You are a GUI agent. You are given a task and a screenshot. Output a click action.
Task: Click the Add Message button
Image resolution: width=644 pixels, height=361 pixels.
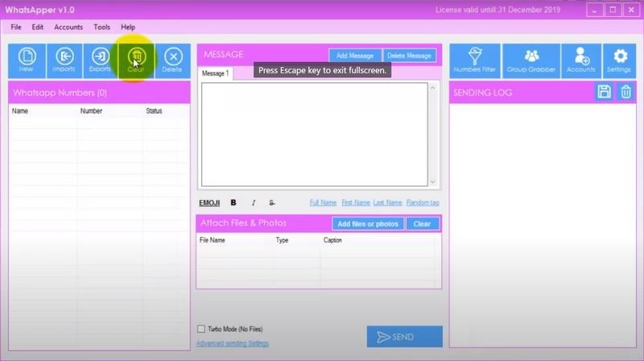(x=355, y=56)
